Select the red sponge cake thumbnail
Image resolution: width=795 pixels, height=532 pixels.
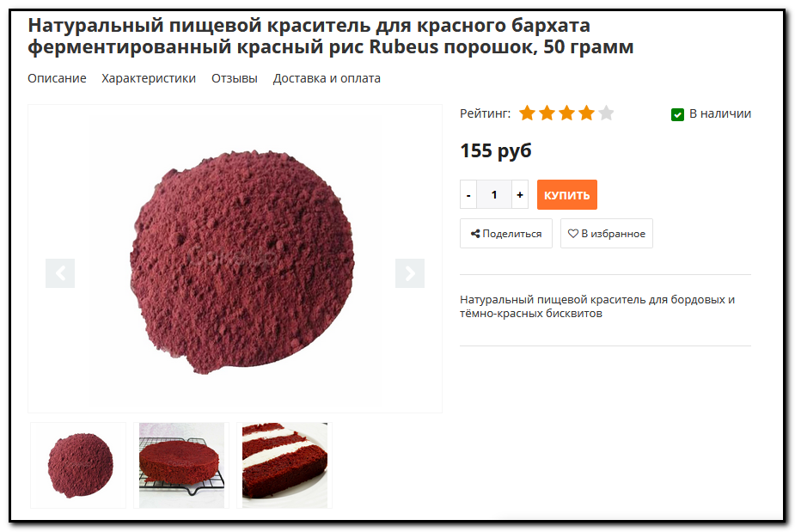click(181, 465)
